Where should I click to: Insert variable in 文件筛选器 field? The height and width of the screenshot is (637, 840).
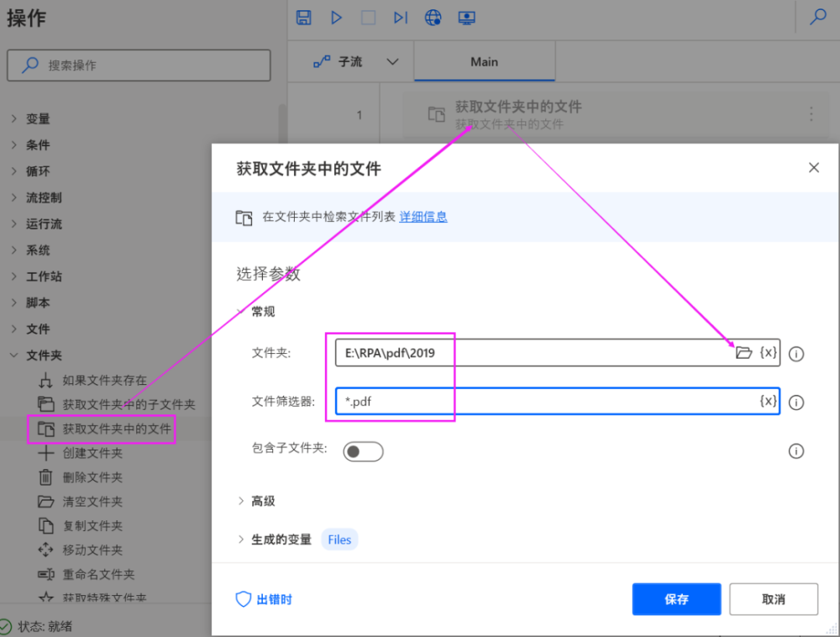769,401
